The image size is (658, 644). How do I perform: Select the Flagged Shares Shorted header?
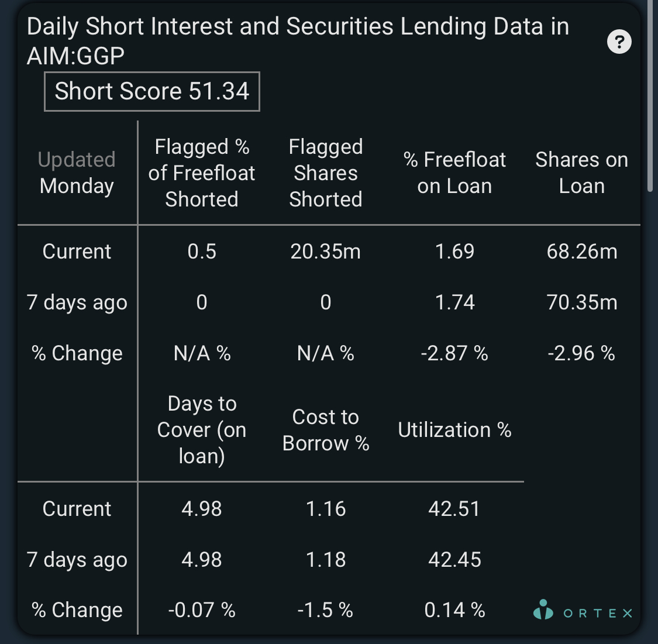(x=326, y=173)
